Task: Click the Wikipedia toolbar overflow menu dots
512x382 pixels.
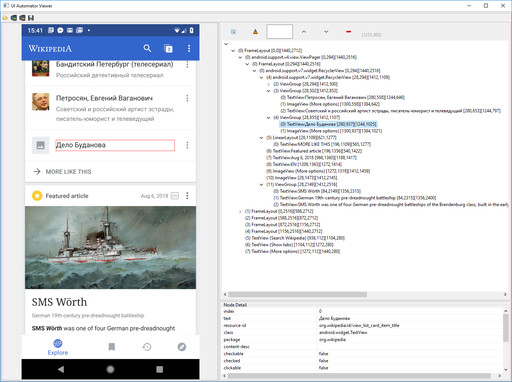Action: click(x=189, y=48)
